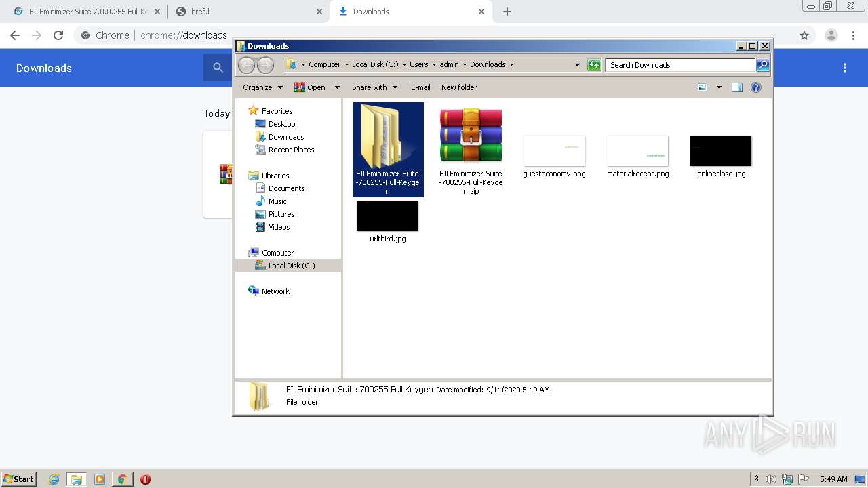Open the Windows Start menu
This screenshot has height=488, width=868.
pyautogui.click(x=19, y=479)
